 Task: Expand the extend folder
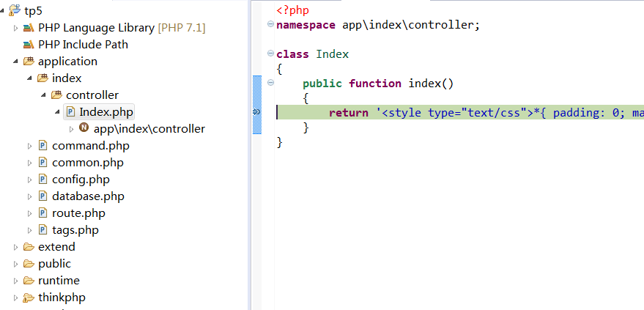[x=15, y=247]
